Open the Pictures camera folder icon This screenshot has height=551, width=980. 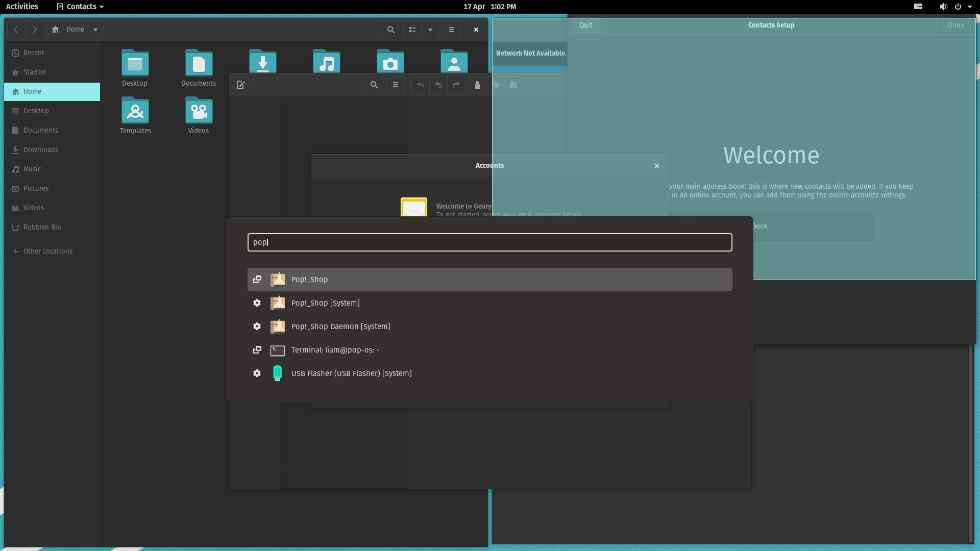click(390, 61)
